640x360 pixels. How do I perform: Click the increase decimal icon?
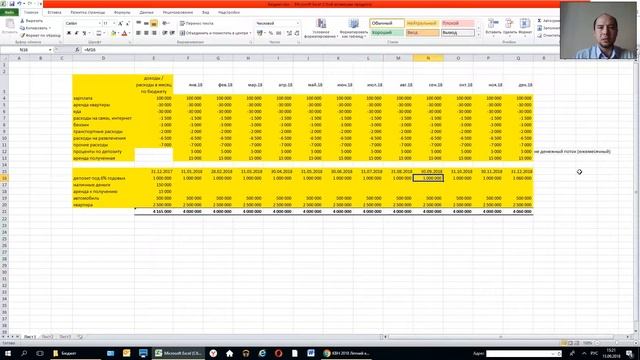coord(289,33)
